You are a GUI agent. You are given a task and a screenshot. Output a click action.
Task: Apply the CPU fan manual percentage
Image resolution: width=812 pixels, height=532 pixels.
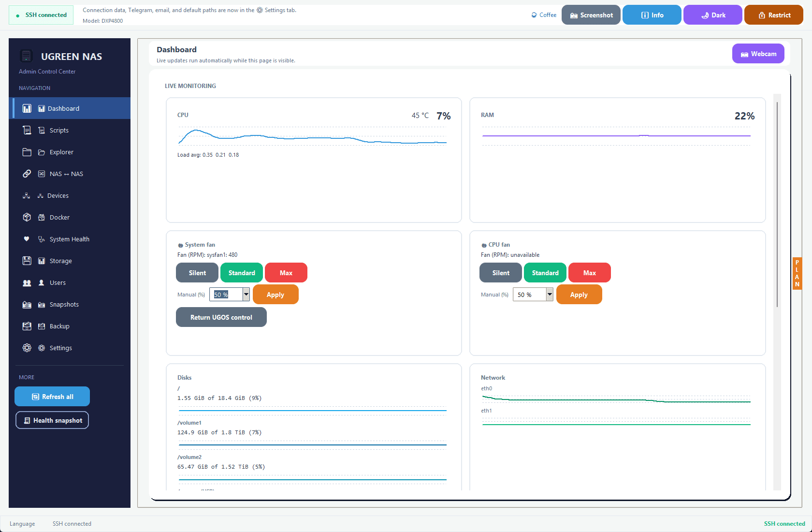coord(579,295)
